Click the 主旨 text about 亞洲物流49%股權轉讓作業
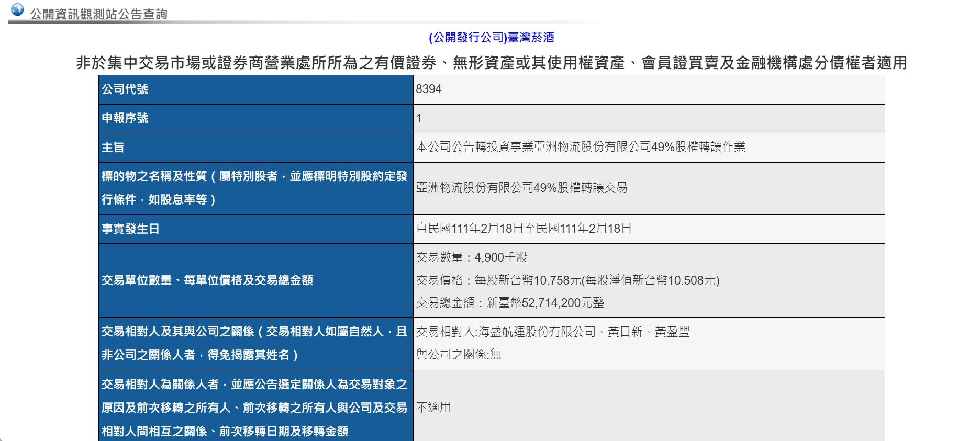This screenshot has width=980, height=441. pyautogui.click(x=581, y=147)
